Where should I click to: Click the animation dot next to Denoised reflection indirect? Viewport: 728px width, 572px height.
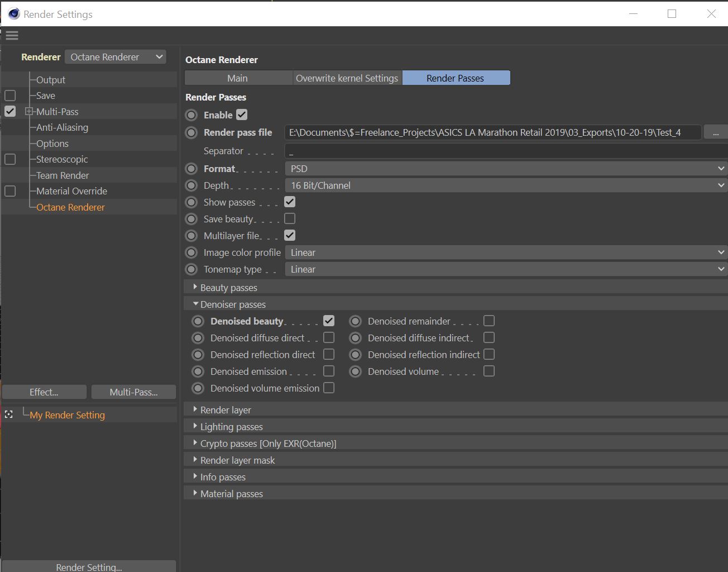356,355
